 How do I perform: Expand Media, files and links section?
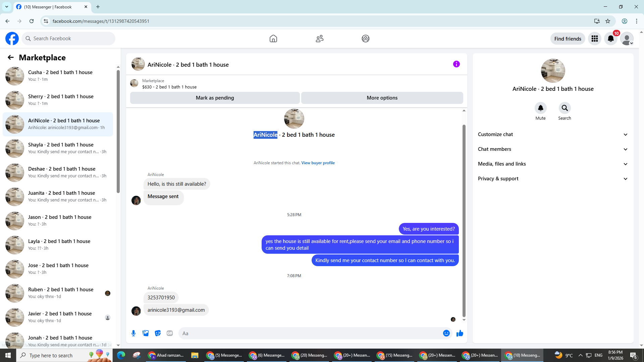pyautogui.click(x=552, y=164)
